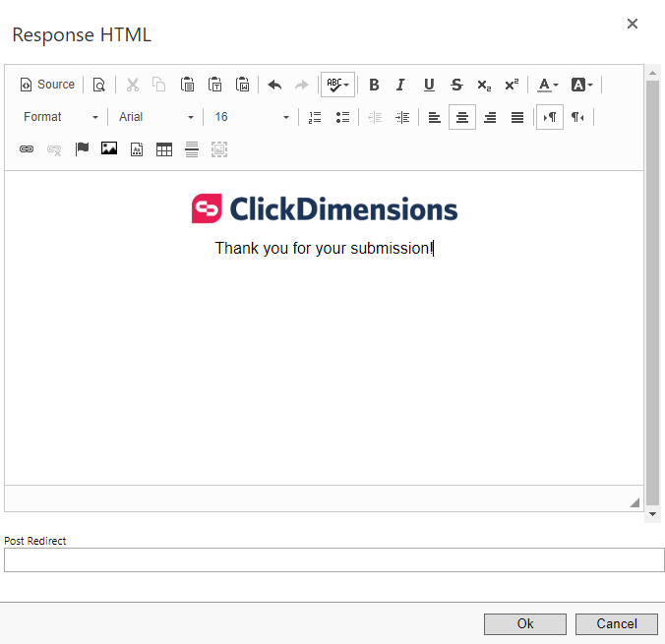Click the scrollbar down arrow
This screenshot has height=644, width=665.
tap(652, 514)
